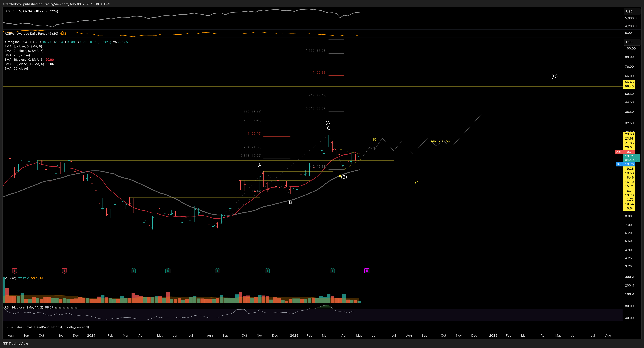Select the SMA (10, close, 0, SMA, 5) indicator
Image resolution: width=644 pixels, height=348 pixels.
(x=24, y=60)
